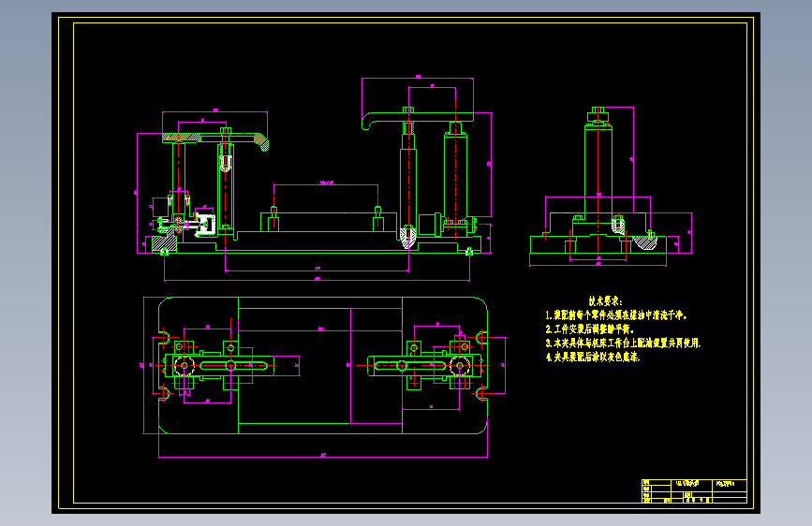Click the yellow title block table
The width and height of the screenshot is (812, 526).
(x=694, y=491)
